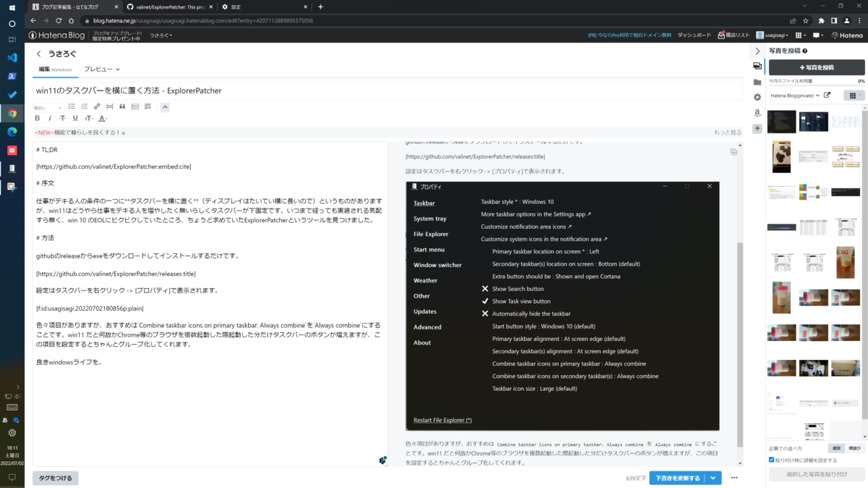This screenshot has height=488, width=868.
Task: Add a sidebar tool with plus icon
Action: (757, 128)
